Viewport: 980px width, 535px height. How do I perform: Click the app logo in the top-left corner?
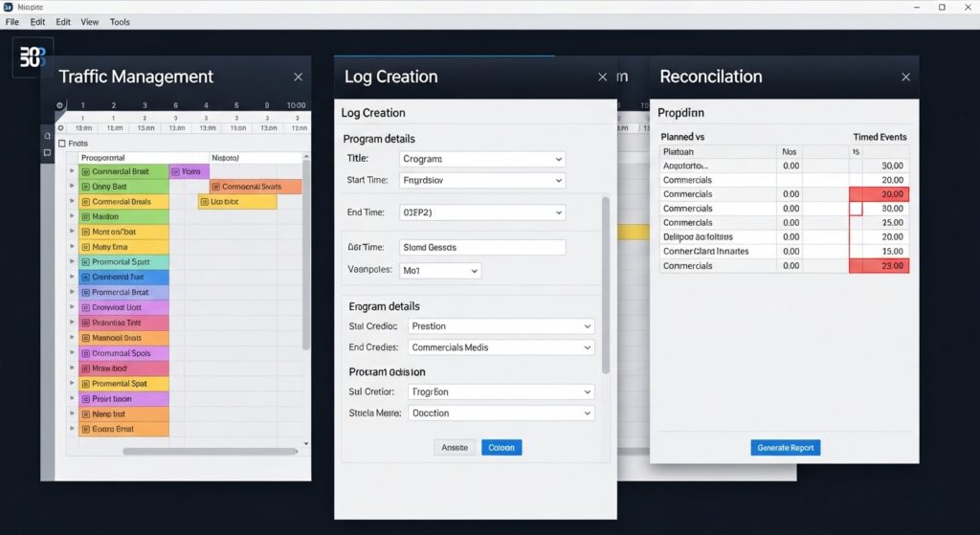[x=33, y=56]
